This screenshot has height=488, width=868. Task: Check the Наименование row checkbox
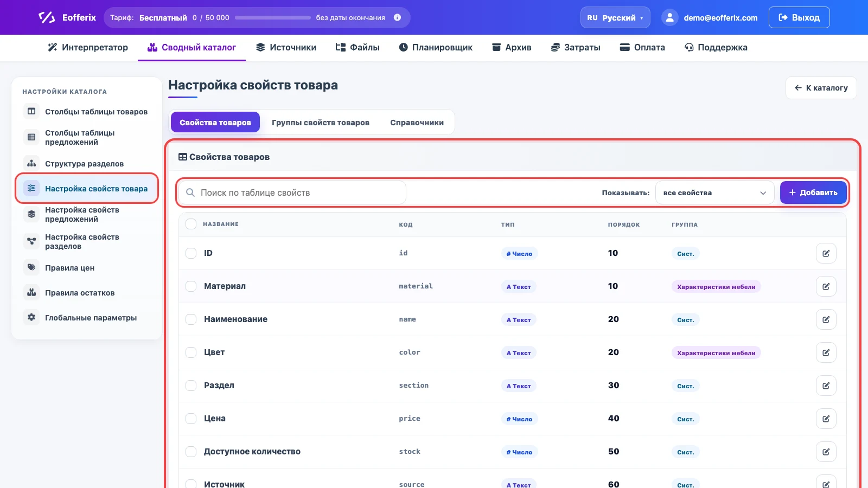pos(191,319)
